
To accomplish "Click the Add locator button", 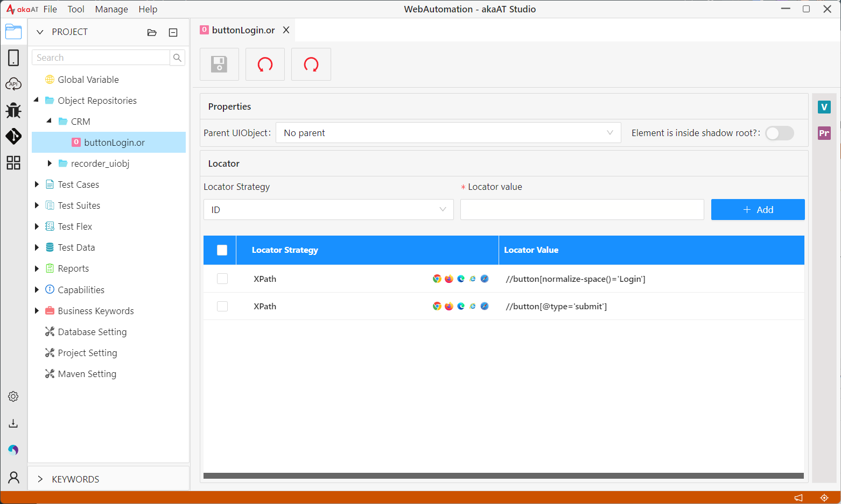I will pos(758,210).
